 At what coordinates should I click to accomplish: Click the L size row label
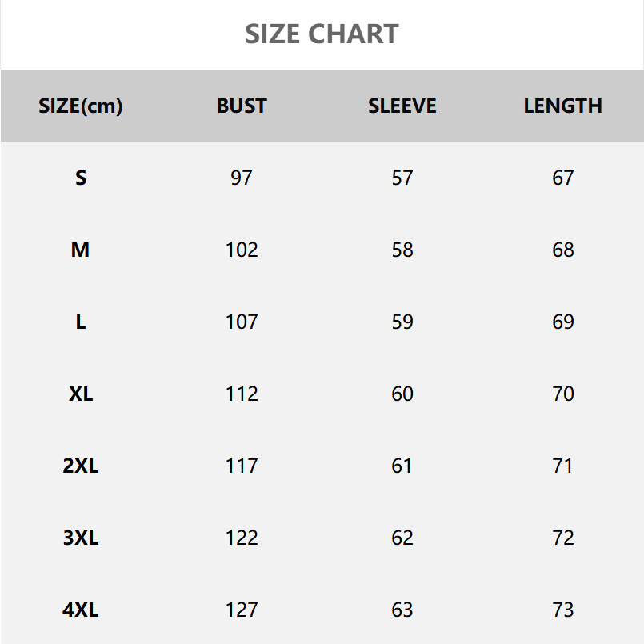point(81,322)
